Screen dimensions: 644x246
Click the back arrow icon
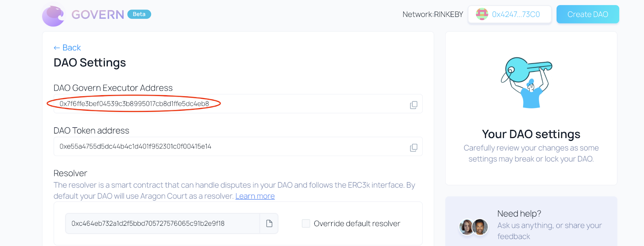pyautogui.click(x=57, y=48)
